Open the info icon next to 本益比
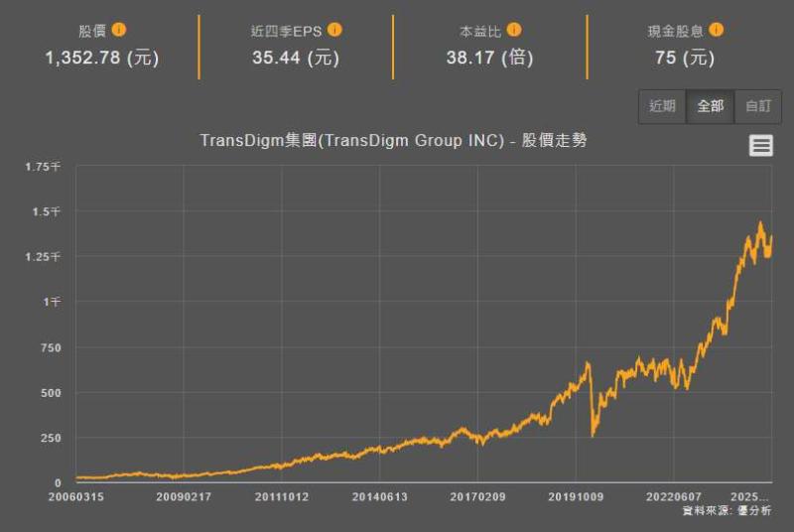794x532 pixels. (x=514, y=30)
